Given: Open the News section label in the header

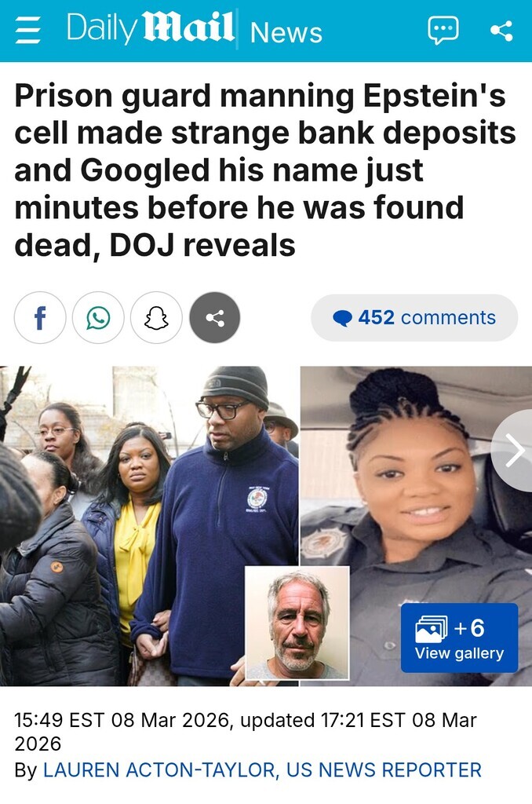Looking at the screenshot, I should pyautogui.click(x=286, y=32).
